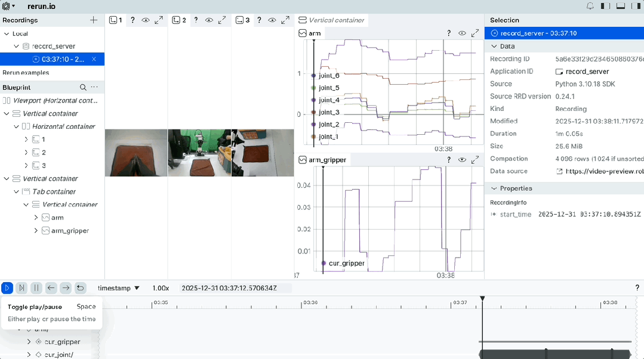Close the 03:37:10 recording
Image resolution: width=644 pixels, height=359 pixels.
coord(94,59)
